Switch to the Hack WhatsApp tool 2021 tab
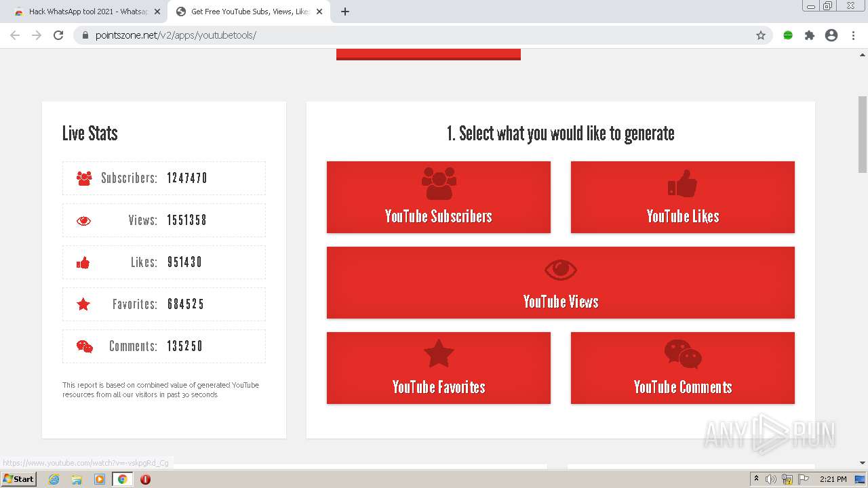The image size is (868, 488). [88, 12]
